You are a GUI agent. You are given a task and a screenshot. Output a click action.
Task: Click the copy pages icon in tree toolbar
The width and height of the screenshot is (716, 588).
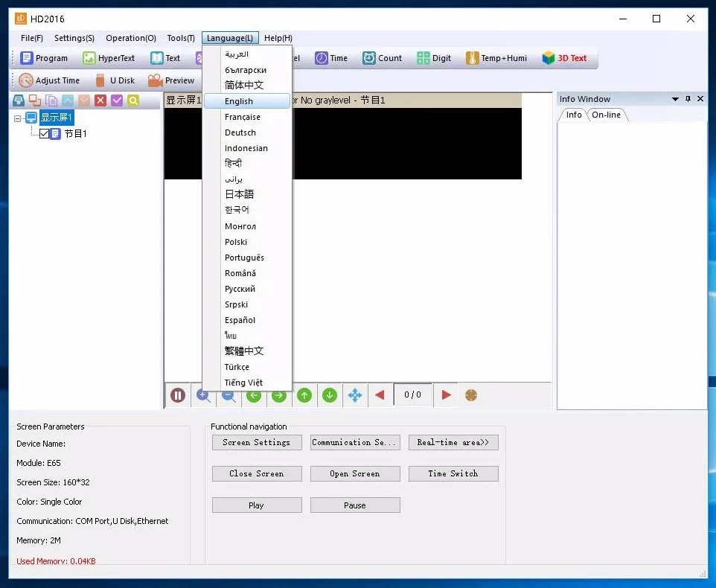pos(51,100)
